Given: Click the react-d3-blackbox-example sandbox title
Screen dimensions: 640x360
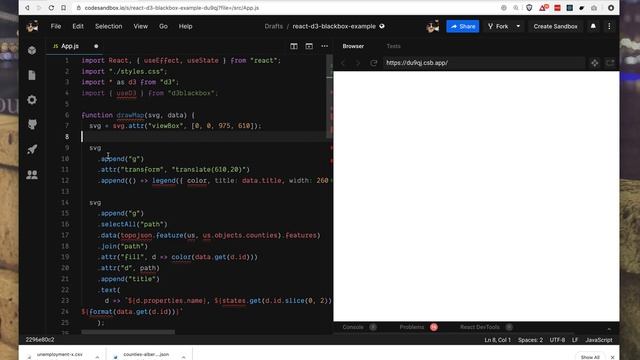Looking at the screenshot, I should coord(334,26).
